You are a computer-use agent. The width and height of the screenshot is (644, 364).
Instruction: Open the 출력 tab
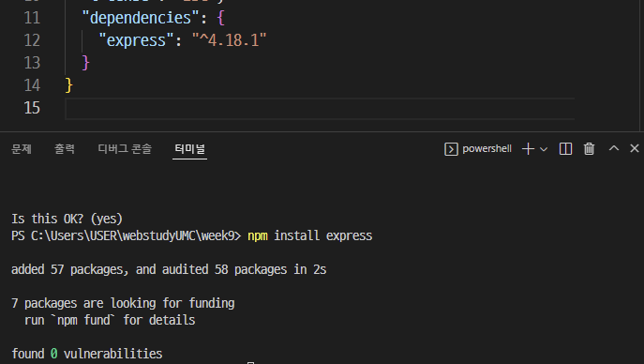65,149
